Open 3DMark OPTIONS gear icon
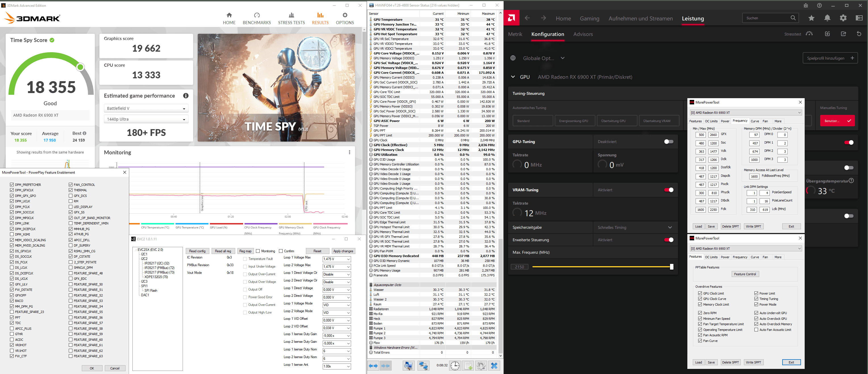The width and height of the screenshot is (868, 374). click(345, 15)
